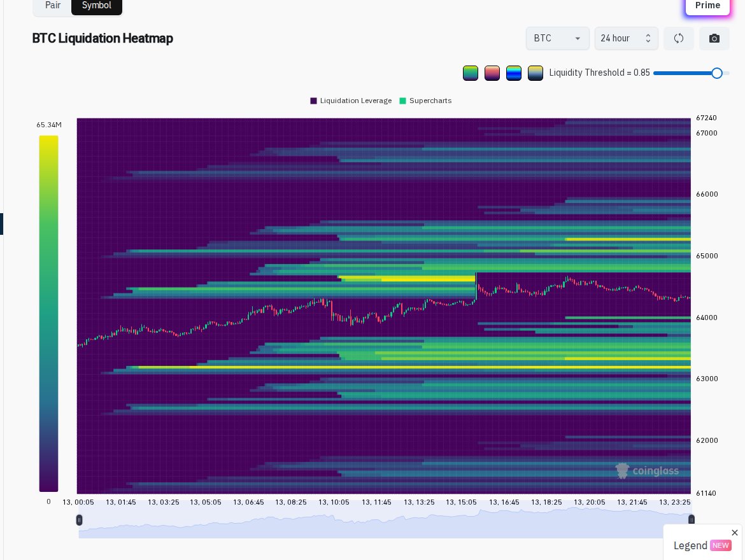
Task: Open the Legend panel
Action: pos(690,545)
